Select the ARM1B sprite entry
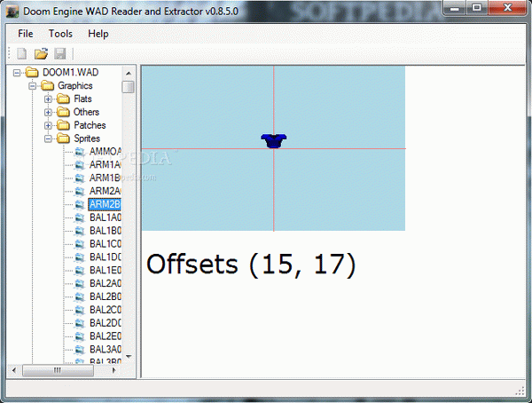This screenshot has width=532, height=403. 105,178
